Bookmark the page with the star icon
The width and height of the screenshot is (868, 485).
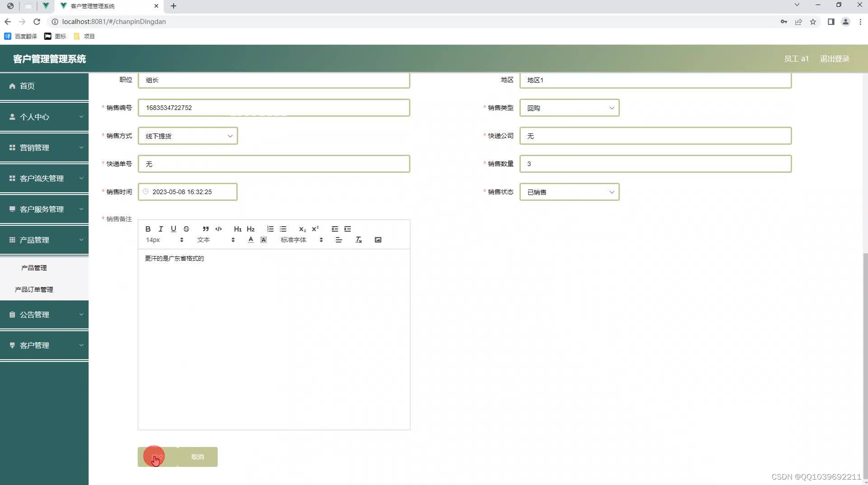813,22
